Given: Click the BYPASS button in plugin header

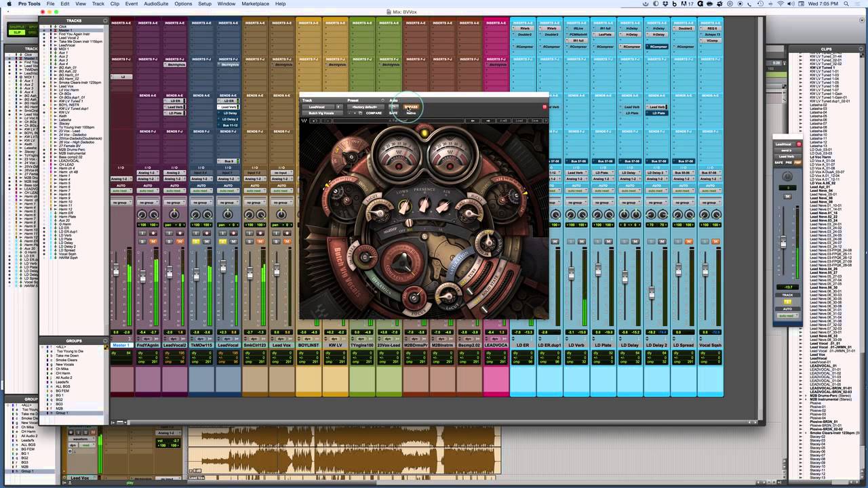Looking at the screenshot, I should point(412,107).
